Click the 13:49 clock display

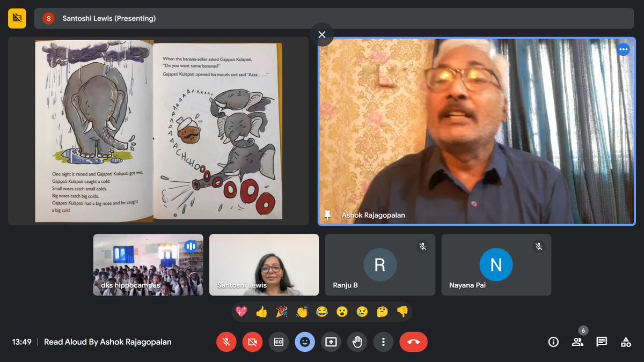pyautogui.click(x=22, y=342)
